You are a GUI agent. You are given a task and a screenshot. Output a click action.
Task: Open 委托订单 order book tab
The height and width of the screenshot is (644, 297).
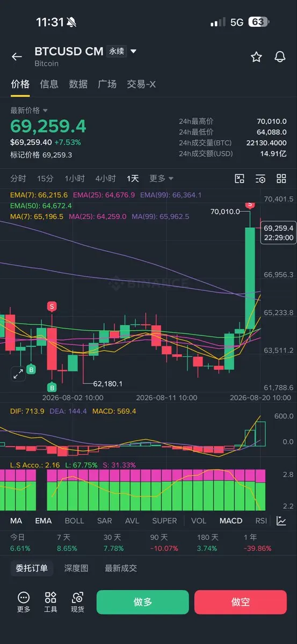(x=32, y=568)
